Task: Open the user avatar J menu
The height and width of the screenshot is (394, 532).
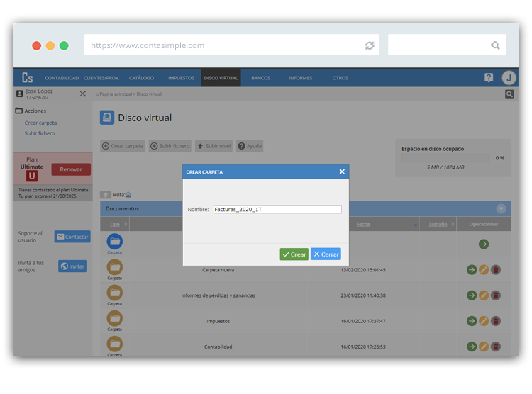Action: tap(509, 78)
